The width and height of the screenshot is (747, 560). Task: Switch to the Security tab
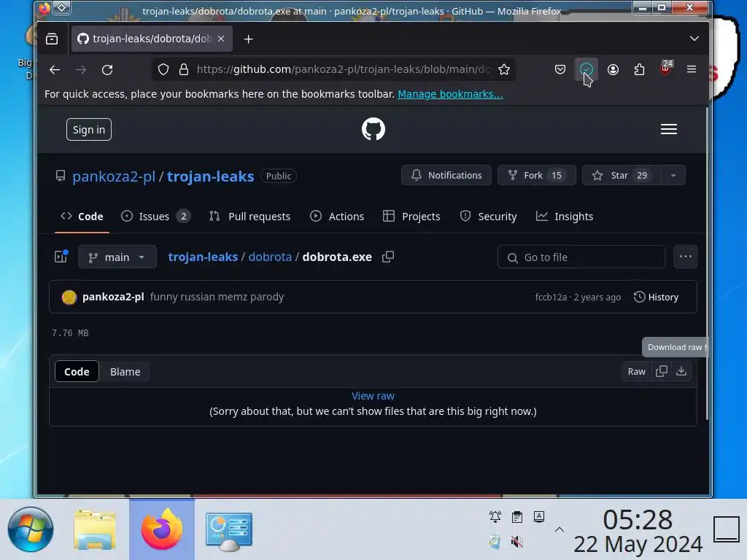tap(488, 216)
